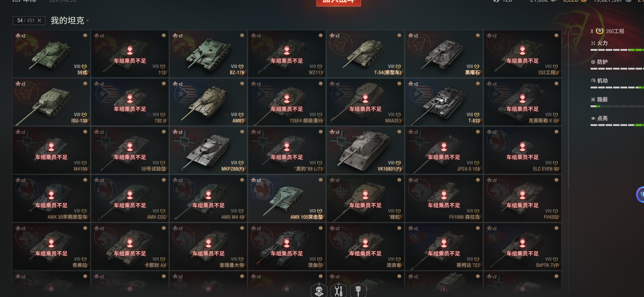Image resolution: width=644 pixels, height=297 pixels.
Task: Select the VK16801(P) tank card
Action: point(365,150)
